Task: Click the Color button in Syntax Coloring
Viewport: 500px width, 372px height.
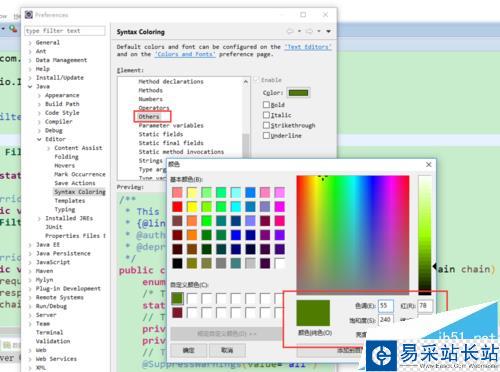Action: click(298, 93)
